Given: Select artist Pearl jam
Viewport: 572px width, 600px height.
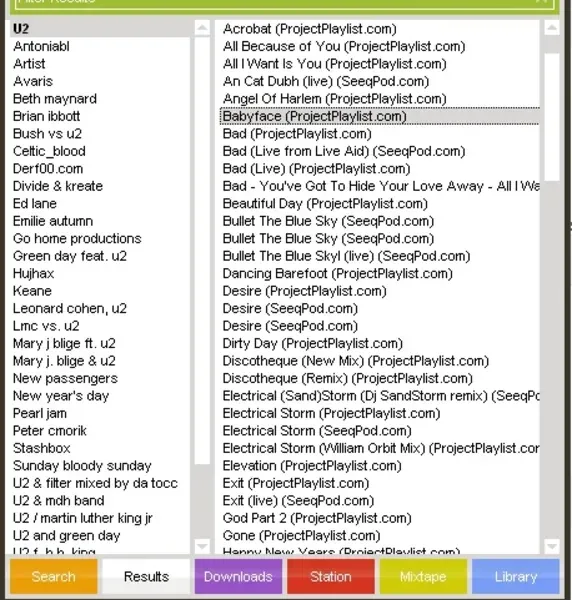Looking at the screenshot, I should 40,413.
